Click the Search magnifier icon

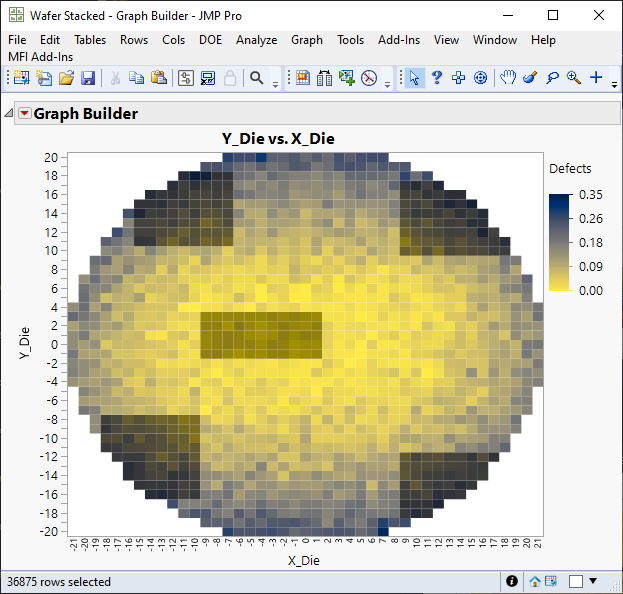pyautogui.click(x=257, y=77)
